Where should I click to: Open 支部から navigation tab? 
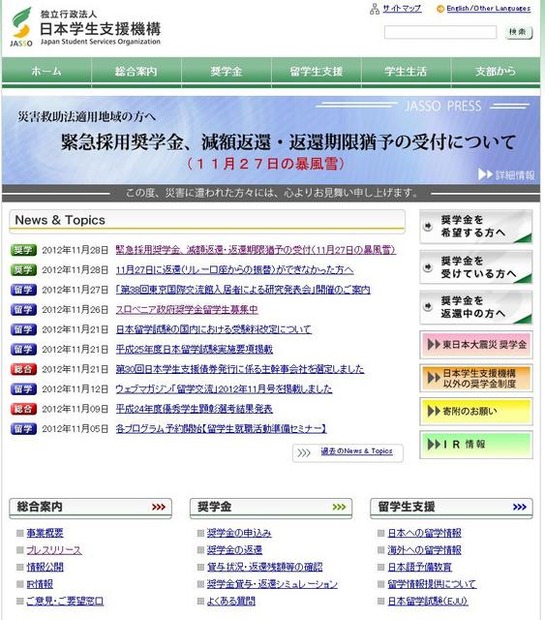496,71
